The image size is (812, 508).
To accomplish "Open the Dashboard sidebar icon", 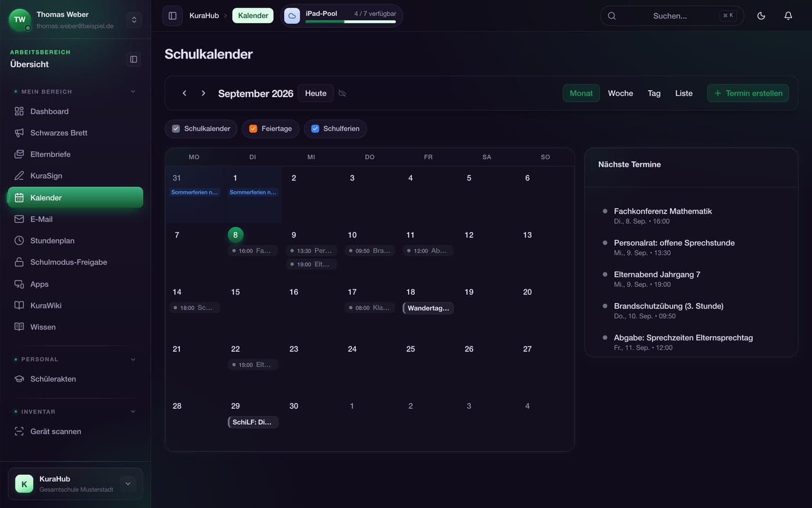I will (19, 111).
